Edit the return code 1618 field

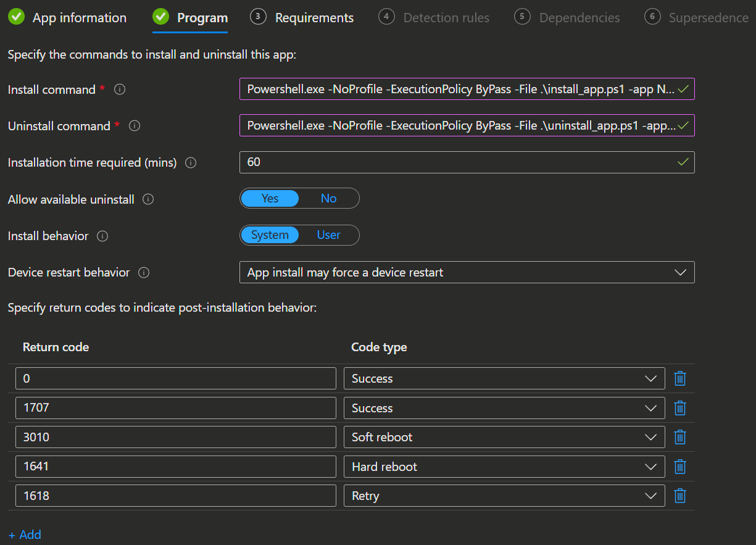pyautogui.click(x=176, y=496)
